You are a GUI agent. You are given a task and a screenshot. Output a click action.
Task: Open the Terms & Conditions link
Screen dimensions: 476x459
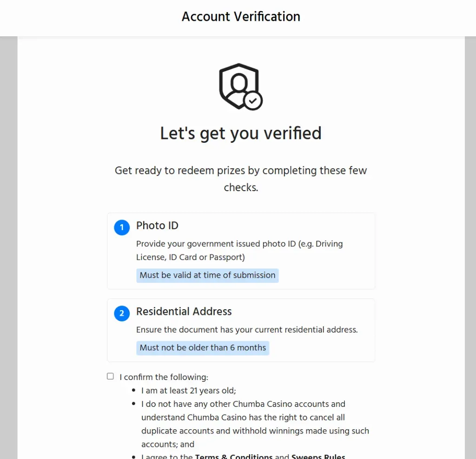click(234, 456)
